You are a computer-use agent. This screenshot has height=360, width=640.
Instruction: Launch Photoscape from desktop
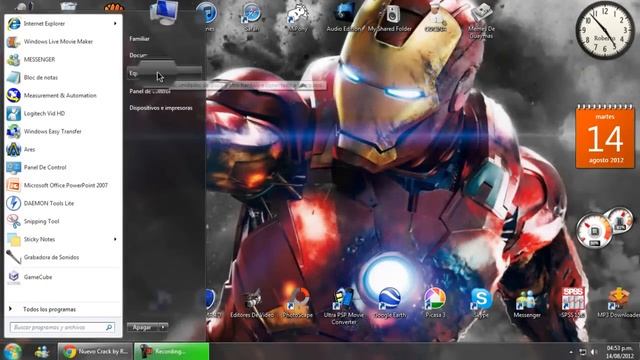pyautogui.click(x=298, y=304)
